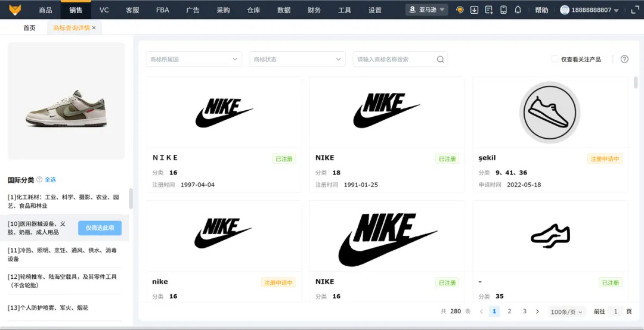The image size is (644, 330).
Task: Open the NIKE class 18 trademark logo
Action: coord(386,110)
